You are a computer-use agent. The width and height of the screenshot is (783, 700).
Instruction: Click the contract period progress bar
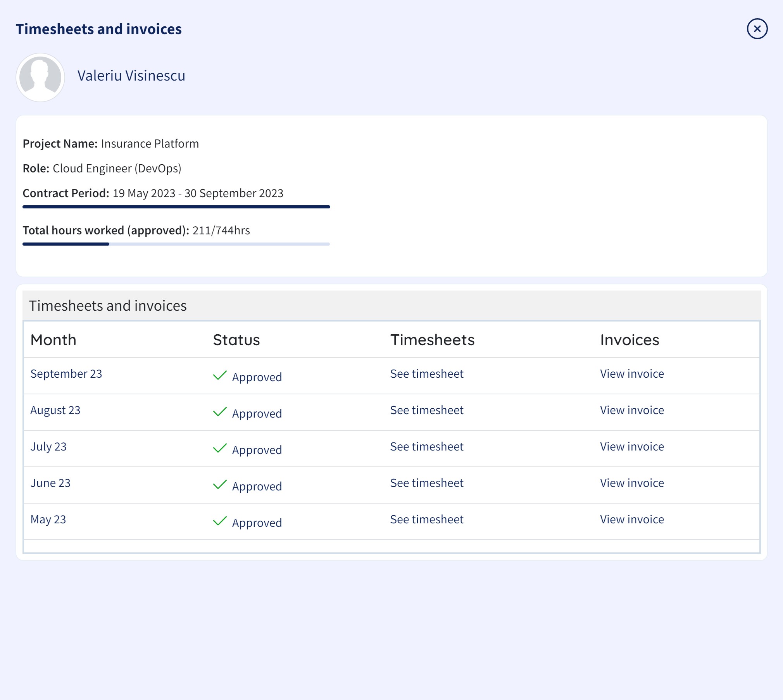(176, 207)
